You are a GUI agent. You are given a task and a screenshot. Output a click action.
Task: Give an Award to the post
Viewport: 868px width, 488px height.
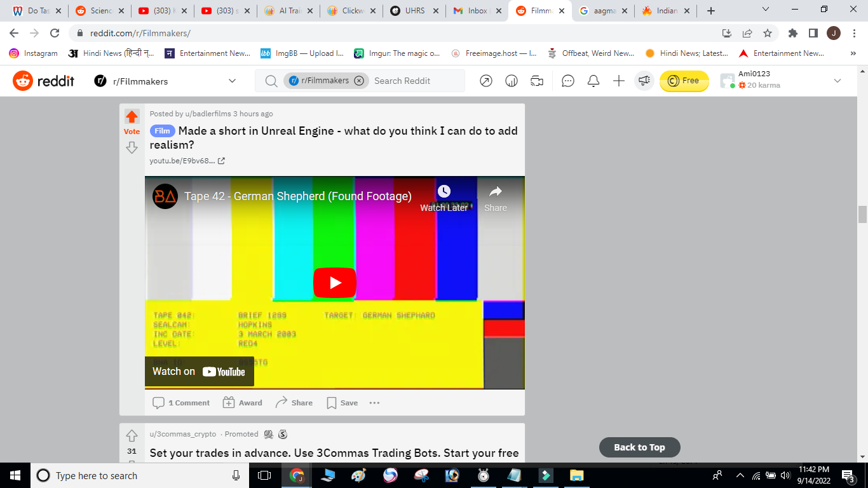pos(242,403)
